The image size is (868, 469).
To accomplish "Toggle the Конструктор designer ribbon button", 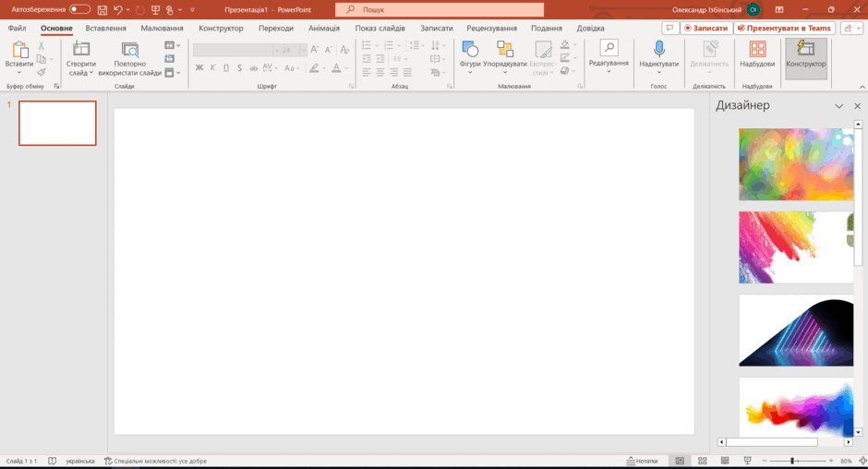I will tap(805, 57).
